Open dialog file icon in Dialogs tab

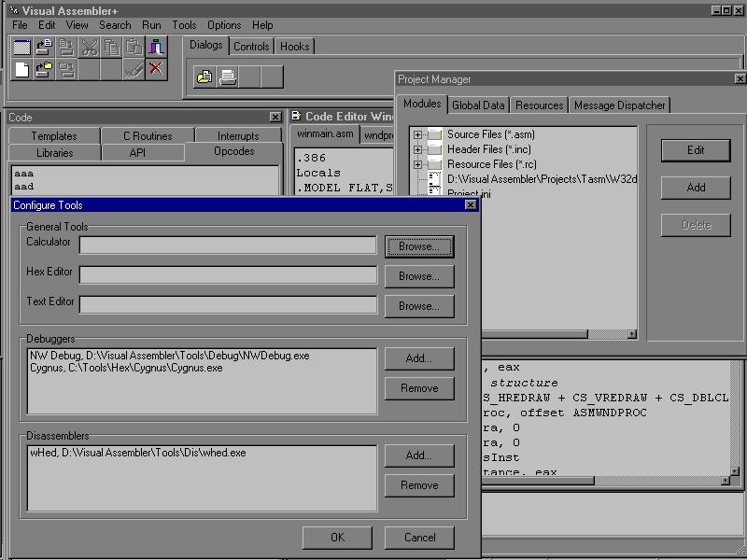204,77
